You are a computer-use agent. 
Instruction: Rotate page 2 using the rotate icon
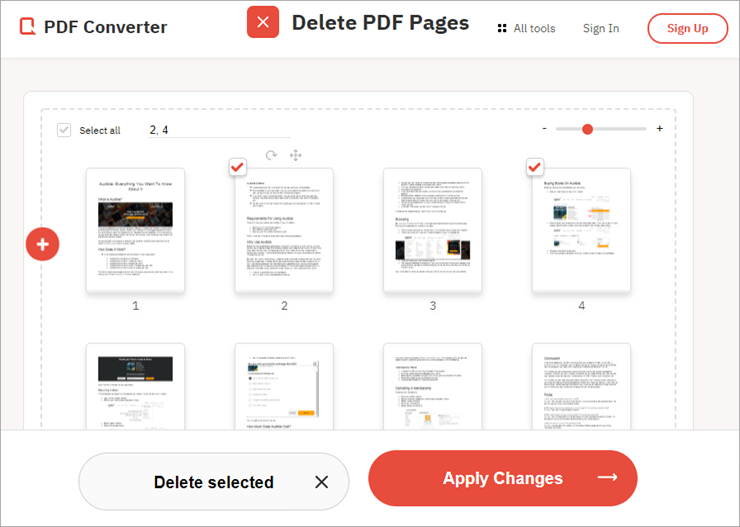[x=271, y=155]
